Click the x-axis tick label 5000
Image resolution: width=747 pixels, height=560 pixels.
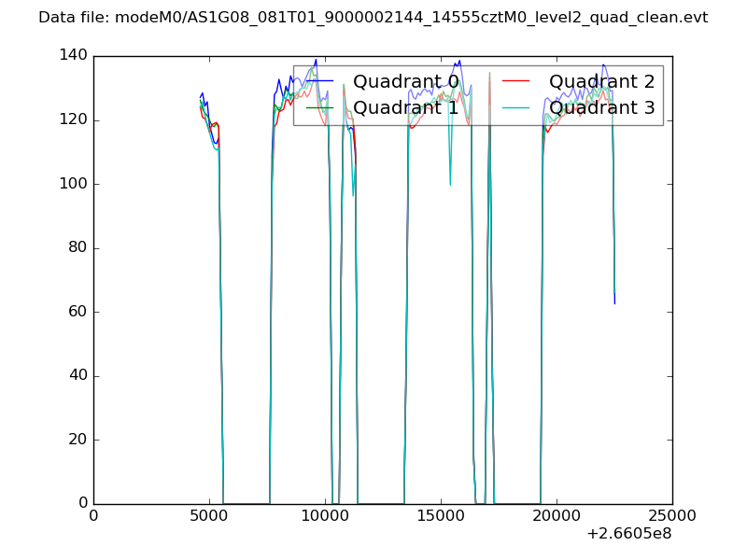pos(209,516)
